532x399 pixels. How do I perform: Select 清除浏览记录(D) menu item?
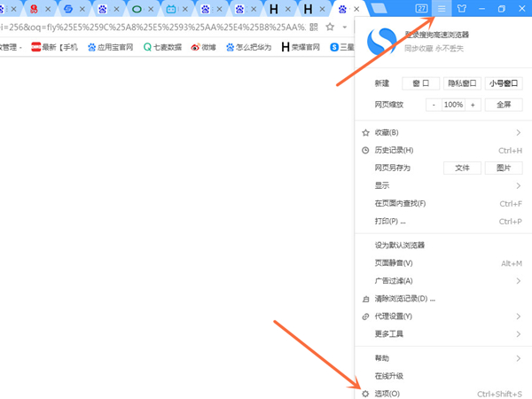click(405, 299)
